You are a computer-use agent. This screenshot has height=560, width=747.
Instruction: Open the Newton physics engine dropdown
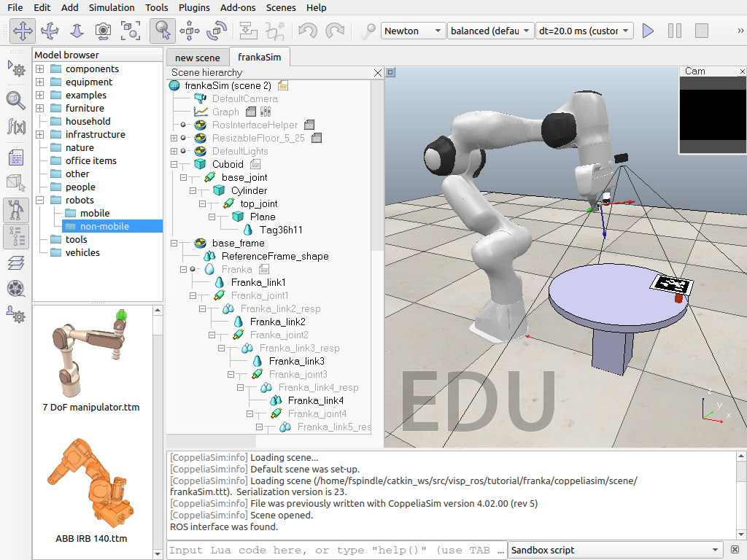pyautogui.click(x=413, y=31)
